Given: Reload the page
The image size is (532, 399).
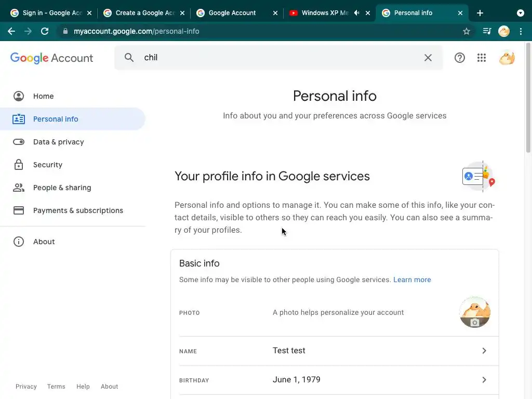Looking at the screenshot, I should [45, 31].
